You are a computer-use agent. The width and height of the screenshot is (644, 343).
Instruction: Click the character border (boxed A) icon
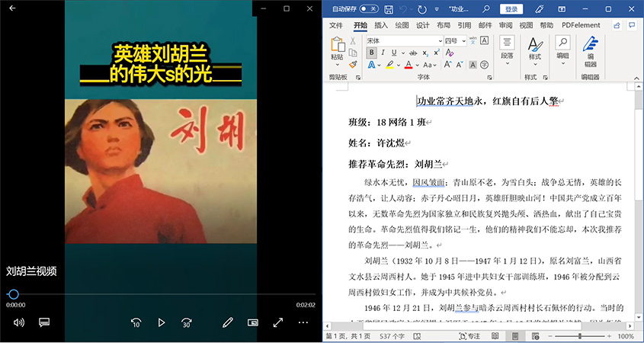tap(484, 40)
